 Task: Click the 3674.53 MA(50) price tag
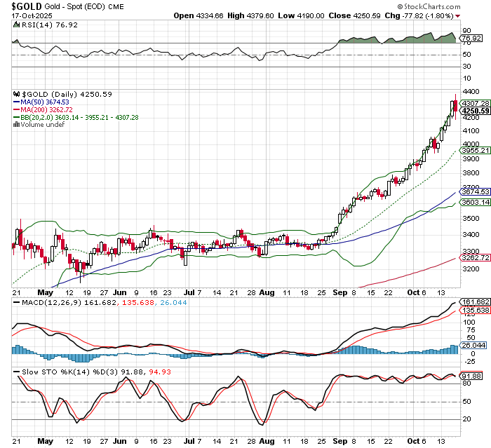click(x=475, y=191)
